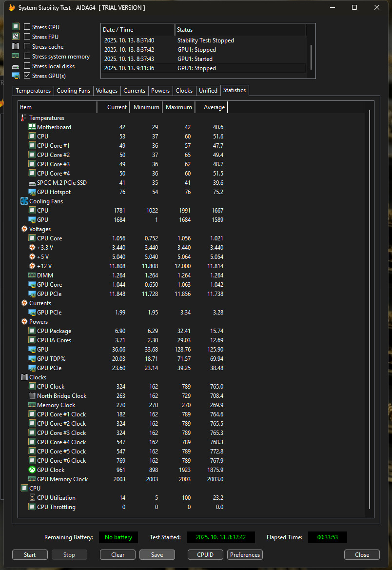Enable the Stress cache checkbox
Image resolution: width=392 pixels, height=570 pixels.
coord(27,46)
